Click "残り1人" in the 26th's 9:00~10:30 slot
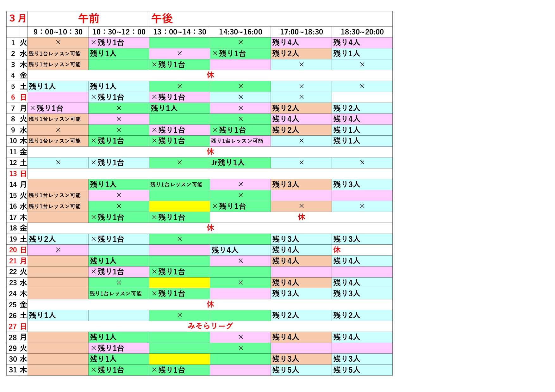 [42, 315]
